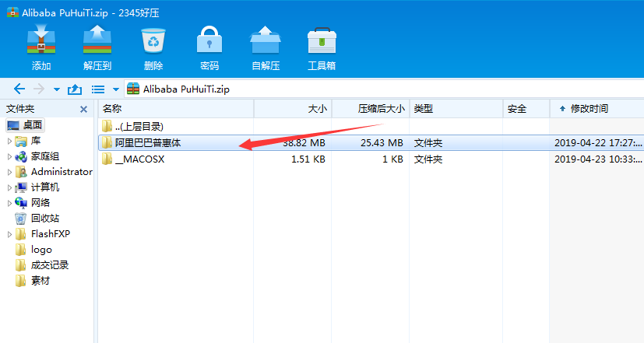Viewport: 644px width, 343px height.
Task: Expand the 网络 tree node
Action: [x=9, y=203]
